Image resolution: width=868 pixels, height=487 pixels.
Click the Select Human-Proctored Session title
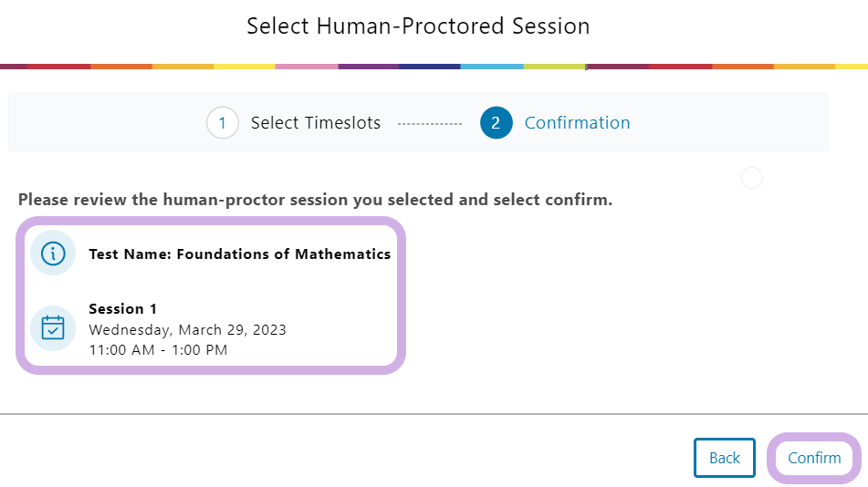tap(419, 26)
